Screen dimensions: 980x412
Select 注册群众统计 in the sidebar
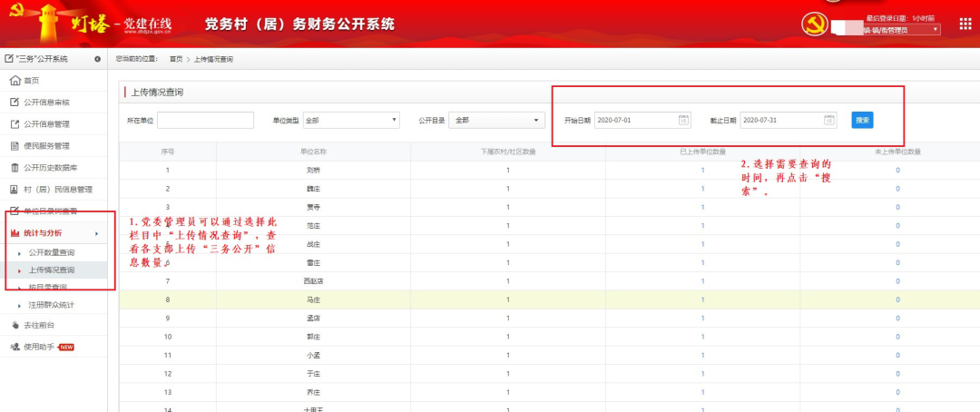pyautogui.click(x=51, y=305)
